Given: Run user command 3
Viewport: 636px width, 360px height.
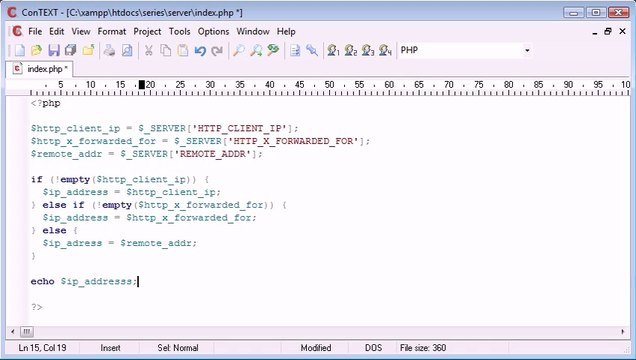Looking at the screenshot, I should pyautogui.click(x=368, y=50).
